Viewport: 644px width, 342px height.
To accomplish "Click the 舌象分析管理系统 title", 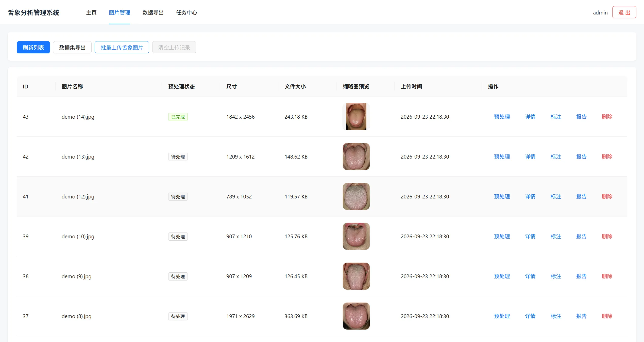I will coord(33,12).
